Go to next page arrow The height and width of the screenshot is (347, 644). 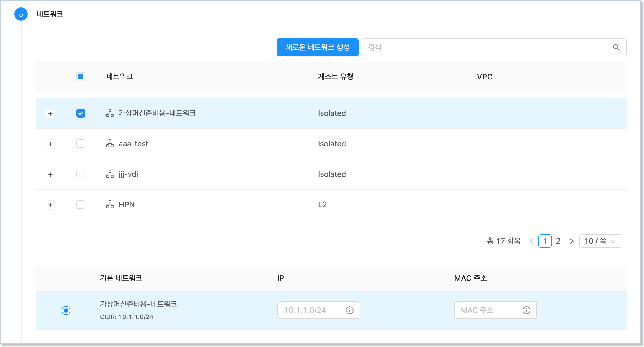coord(572,241)
